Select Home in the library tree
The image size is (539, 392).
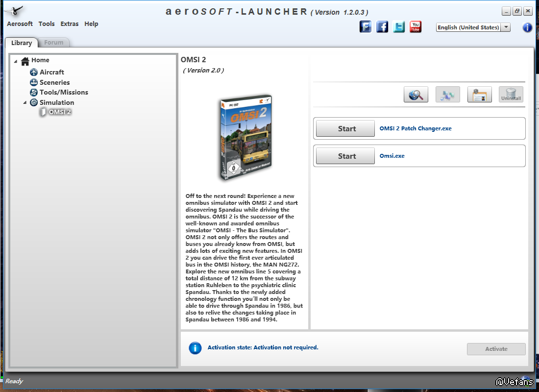[x=40, y=60]
